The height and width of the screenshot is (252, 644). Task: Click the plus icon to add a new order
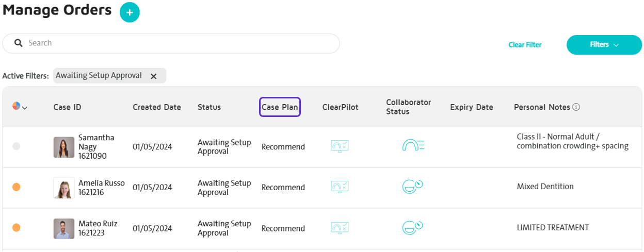130,12
